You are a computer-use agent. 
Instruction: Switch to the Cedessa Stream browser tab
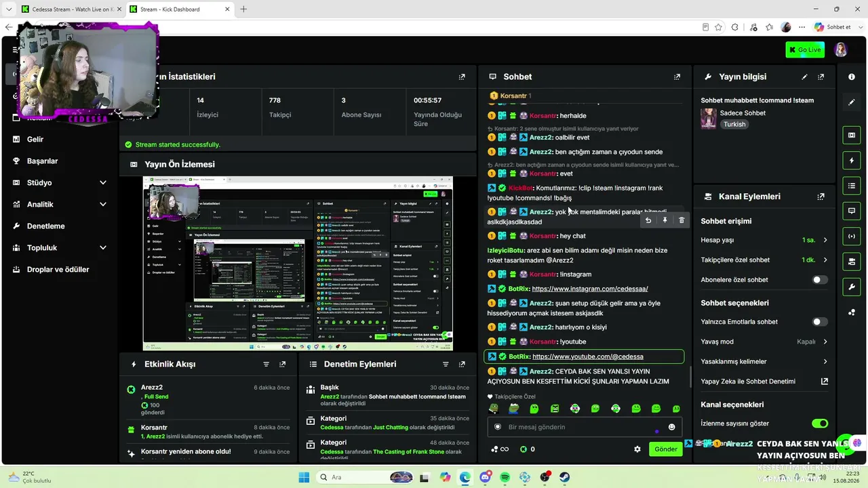pyautogui.click(x=69, y=9)
